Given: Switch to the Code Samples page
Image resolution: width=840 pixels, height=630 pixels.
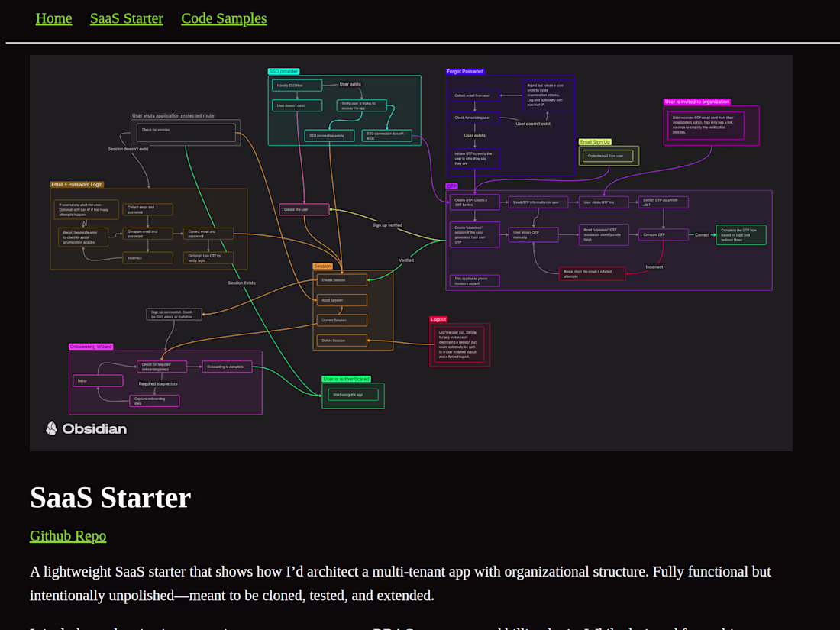Looking at the screenshot, I should [224, 18].
